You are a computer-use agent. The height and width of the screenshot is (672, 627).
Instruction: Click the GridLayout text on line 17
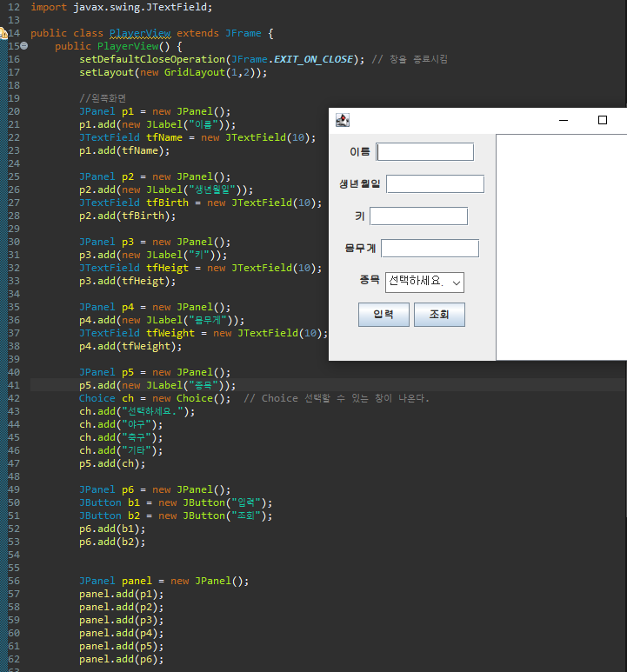point(195,72)
